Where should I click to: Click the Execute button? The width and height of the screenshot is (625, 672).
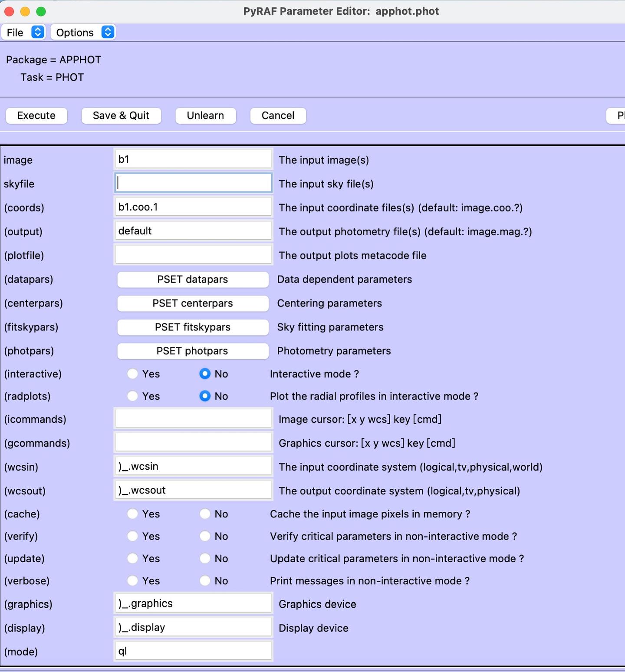(36, 115)
